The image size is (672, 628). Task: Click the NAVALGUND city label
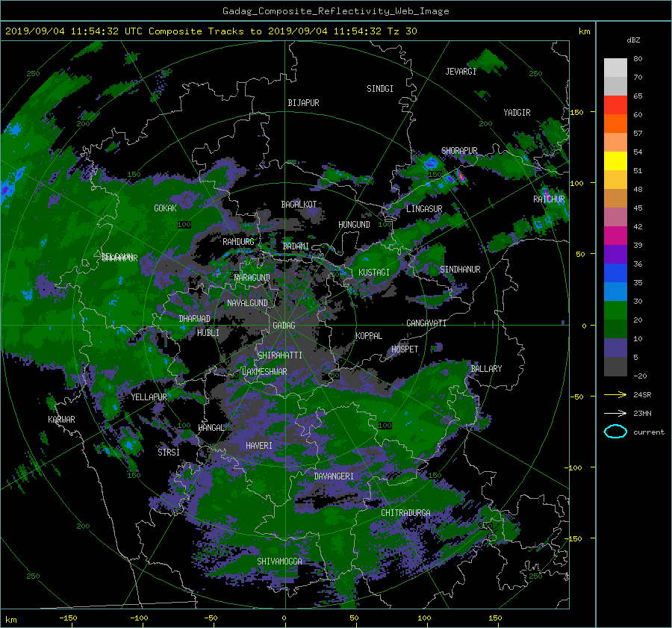[x=247, y=303]
